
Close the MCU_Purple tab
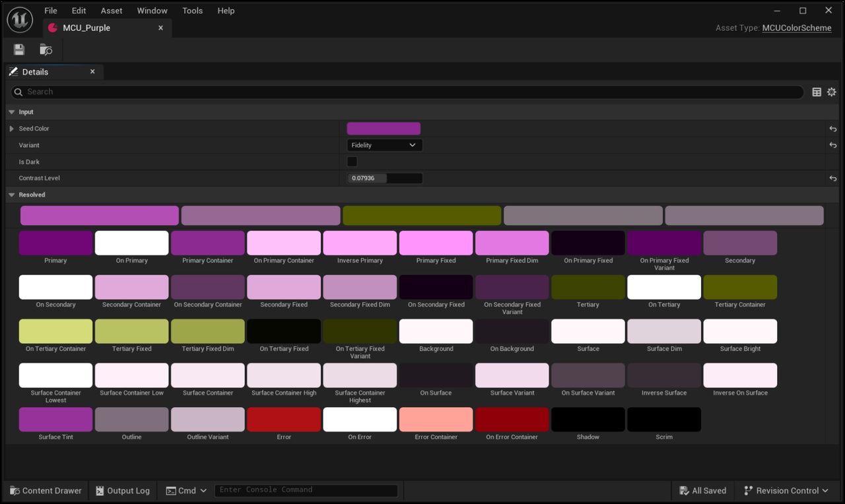[x=160, y=28]
